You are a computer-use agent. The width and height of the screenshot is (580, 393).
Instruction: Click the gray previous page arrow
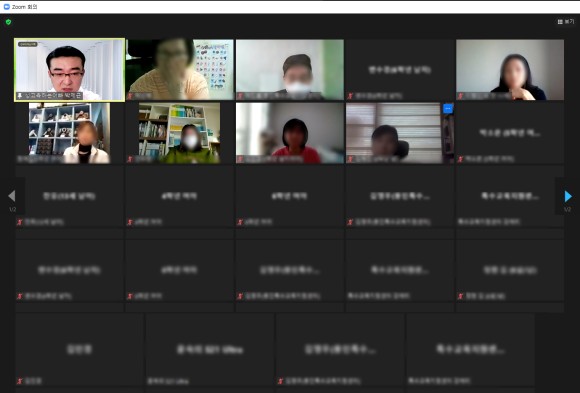(12, 196)
